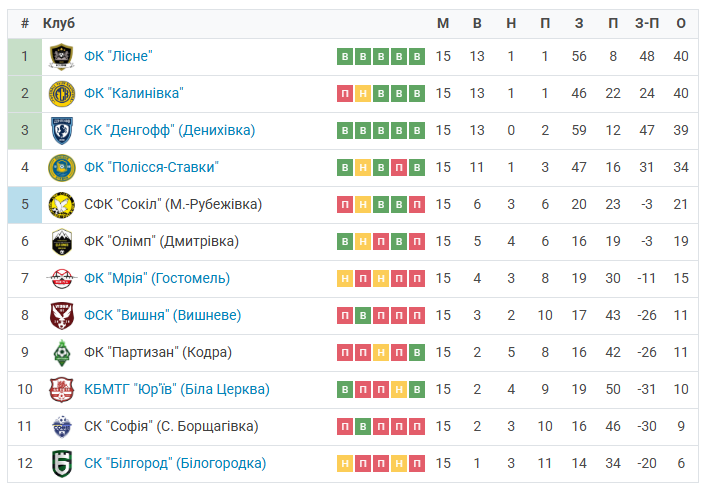Click the Клуб column header
Viewport: 705px width, 487px height.
[59, 23]
